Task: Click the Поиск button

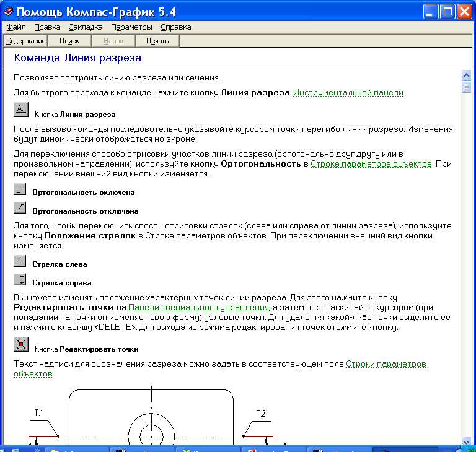Action: click(69, 41)
